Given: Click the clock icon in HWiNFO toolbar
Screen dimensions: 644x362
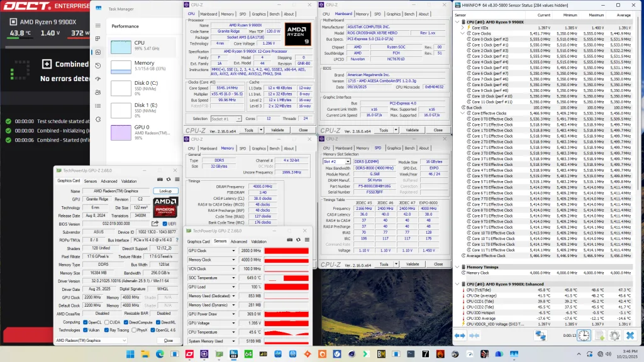Looking at the screenshot, I should click(x=584, y=335).
